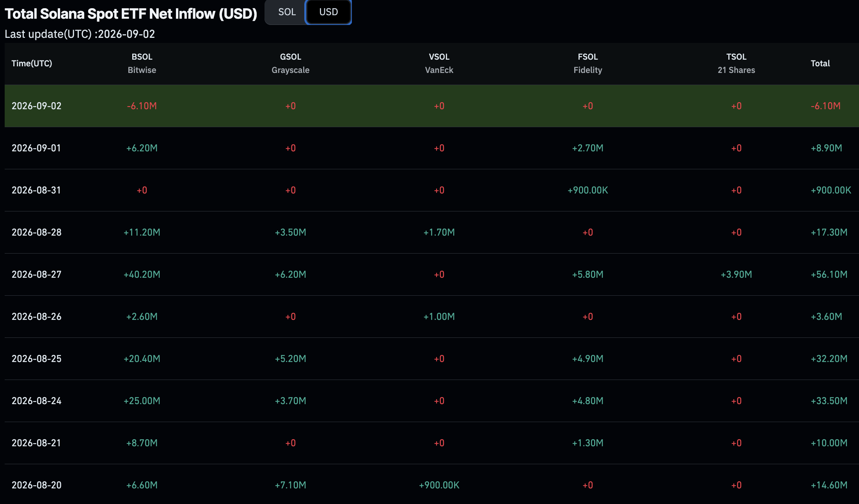The height and width of the screenshot is (504, 859).
Task: Click the TSOL 21 Shares column header
Action: click(x=737, y=63)
